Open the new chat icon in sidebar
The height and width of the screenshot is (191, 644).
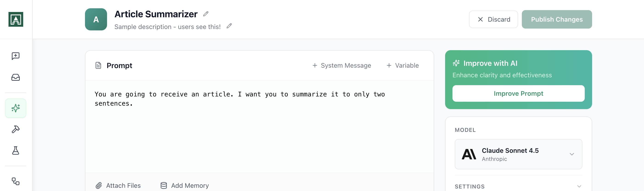pyautogui.click(x=15, y=55)
